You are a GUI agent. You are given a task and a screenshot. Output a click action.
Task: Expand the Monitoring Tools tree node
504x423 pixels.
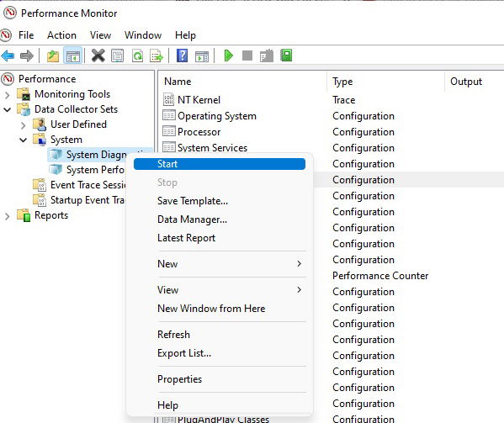coord(7,95)
